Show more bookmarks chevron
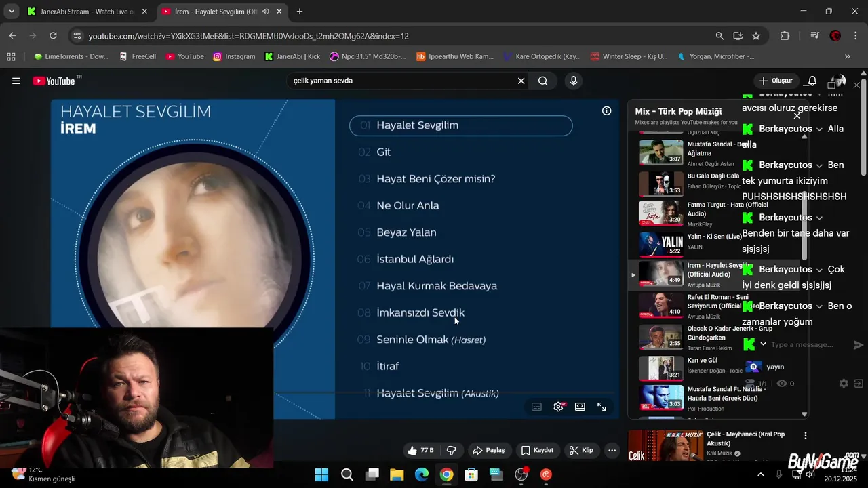The width and height of the screenshot is (868, 488). point(847,56)
